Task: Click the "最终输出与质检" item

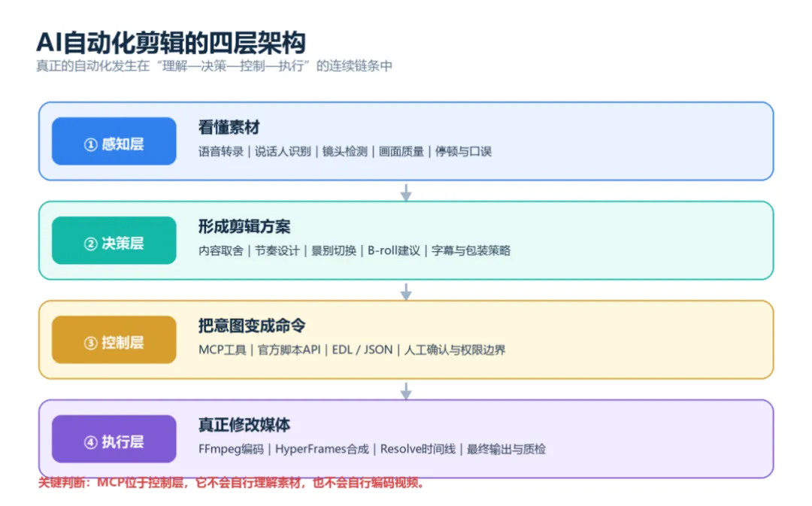Action: pos(507,449)
